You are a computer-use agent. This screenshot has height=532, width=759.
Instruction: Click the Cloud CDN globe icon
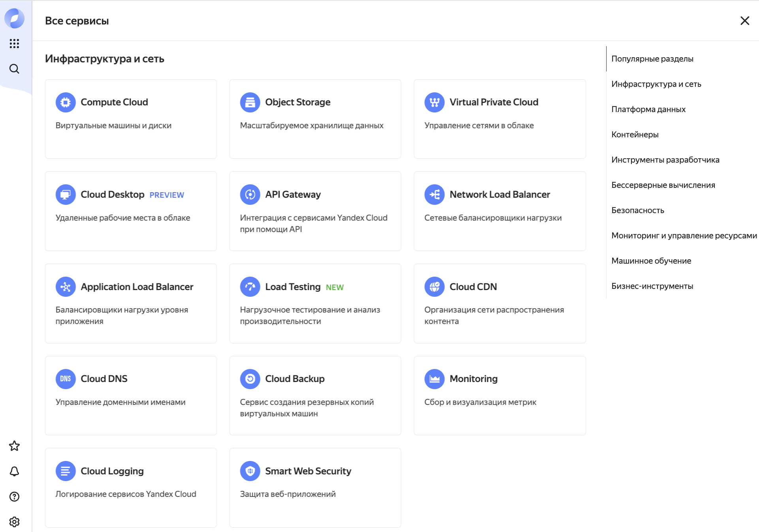(434, 287)
